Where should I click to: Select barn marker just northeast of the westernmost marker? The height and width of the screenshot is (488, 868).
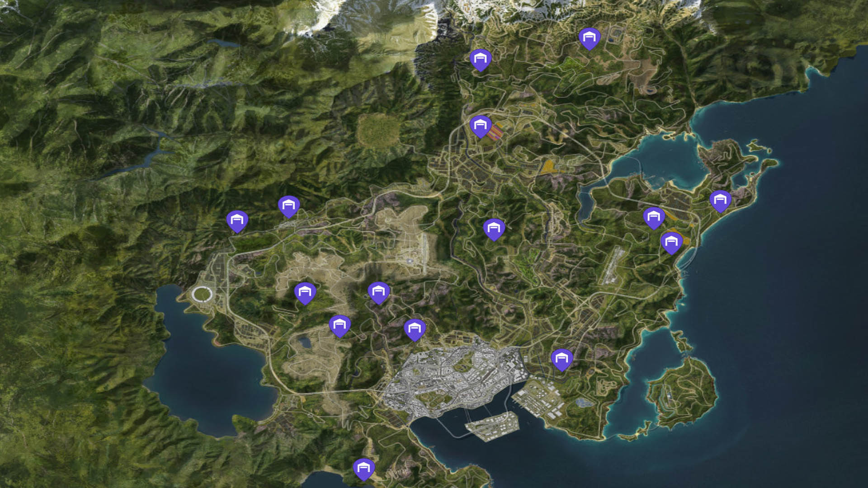tap(289, 207)
